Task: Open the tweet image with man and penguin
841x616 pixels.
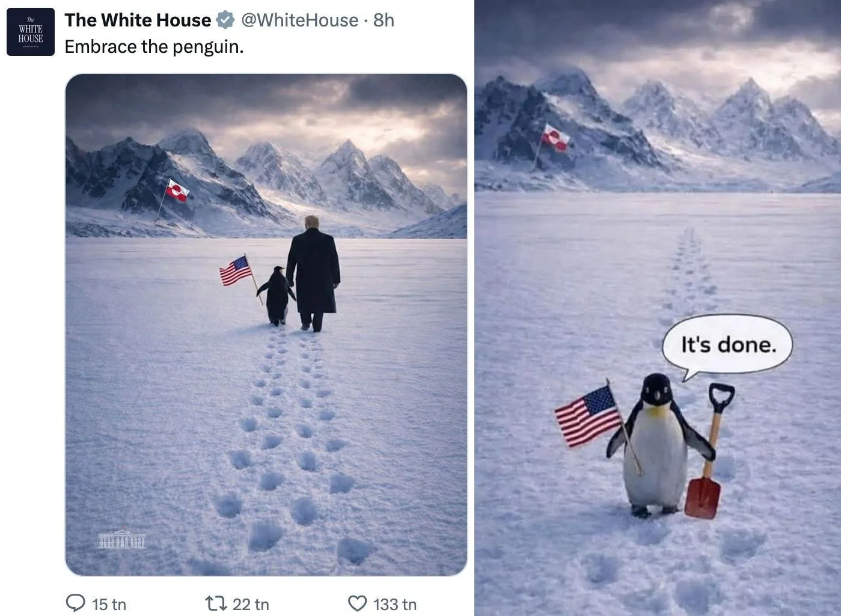Action: click(266, 325)
